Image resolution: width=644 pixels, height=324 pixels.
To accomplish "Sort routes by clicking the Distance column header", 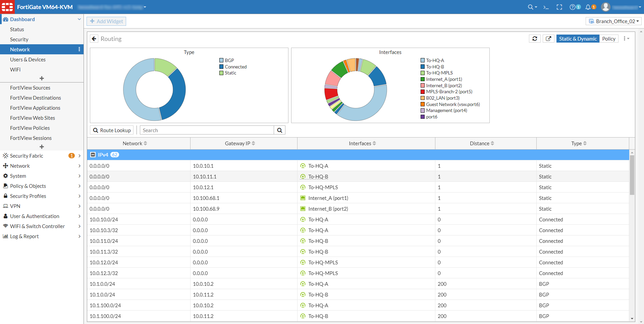I will [x=481, y=143].
